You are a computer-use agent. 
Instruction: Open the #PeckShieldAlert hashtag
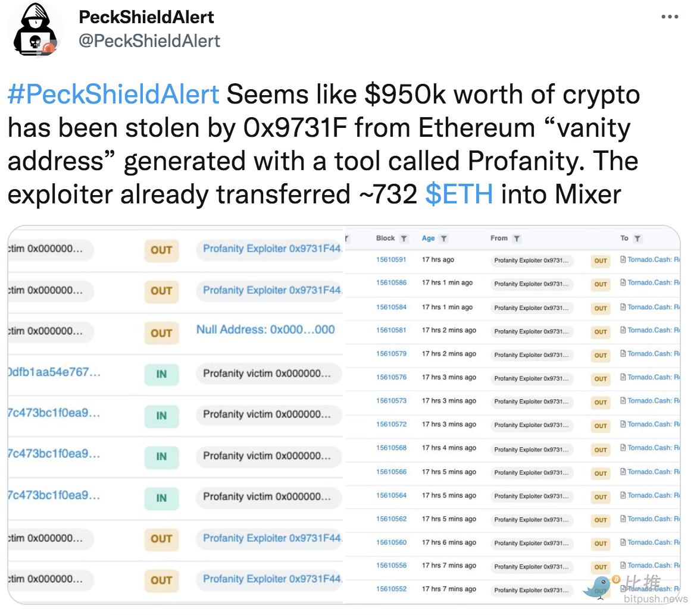tap(113, 94)
